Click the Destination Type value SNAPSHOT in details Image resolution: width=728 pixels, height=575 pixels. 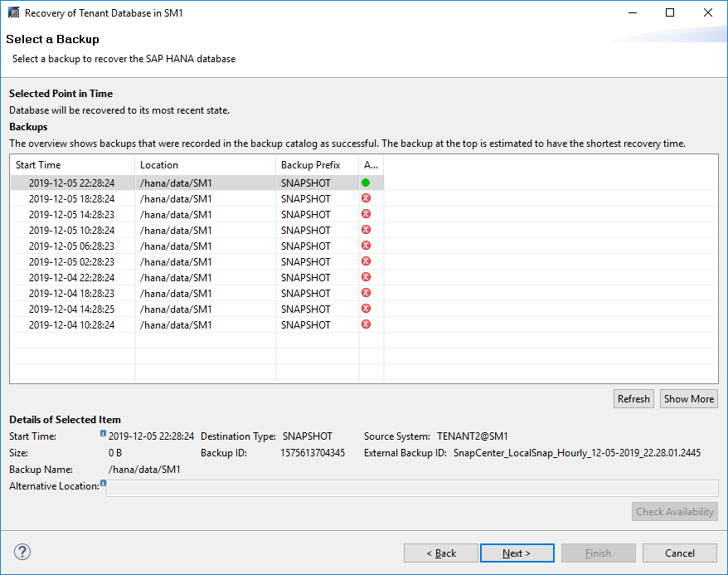308,436
